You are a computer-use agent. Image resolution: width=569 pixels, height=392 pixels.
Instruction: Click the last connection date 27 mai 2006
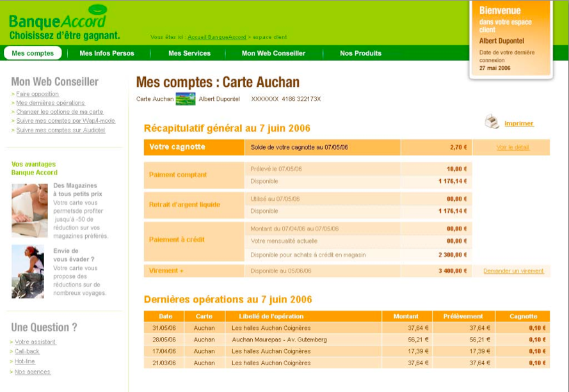(x=495, y=68)
